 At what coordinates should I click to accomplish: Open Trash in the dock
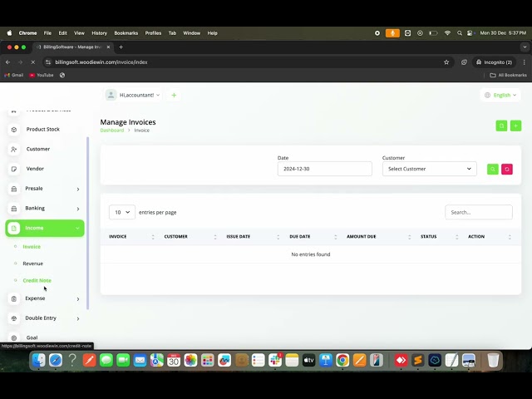[493, 360]
